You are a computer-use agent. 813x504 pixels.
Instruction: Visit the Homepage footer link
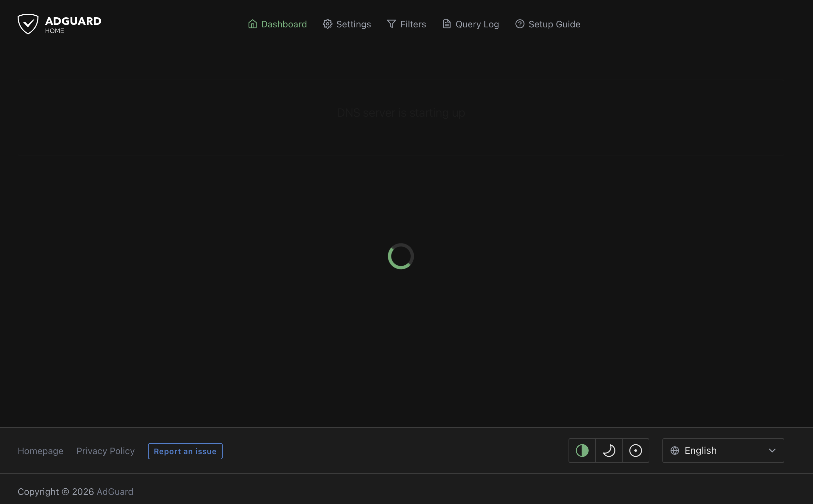tap(40, 451)
